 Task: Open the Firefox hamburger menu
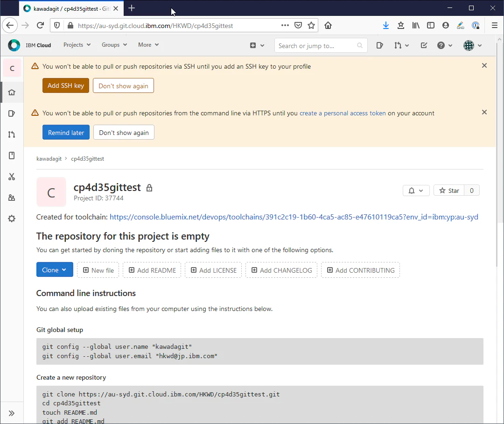coord(494,25)
